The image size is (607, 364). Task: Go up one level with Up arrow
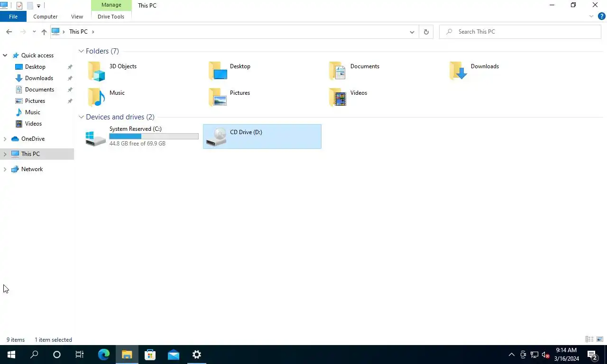(44, 32)
